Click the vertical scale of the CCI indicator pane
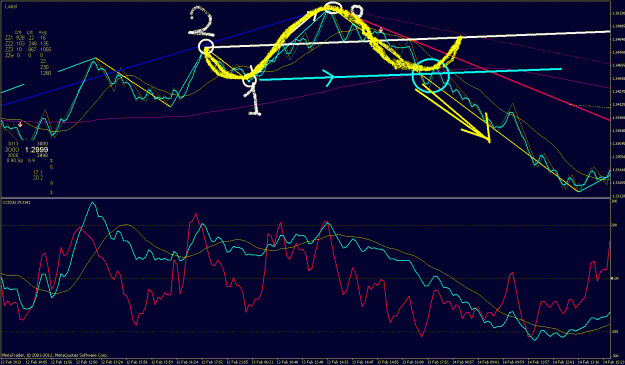The height and width of the screenshot is (365, 625). click(x=617, y=279)
